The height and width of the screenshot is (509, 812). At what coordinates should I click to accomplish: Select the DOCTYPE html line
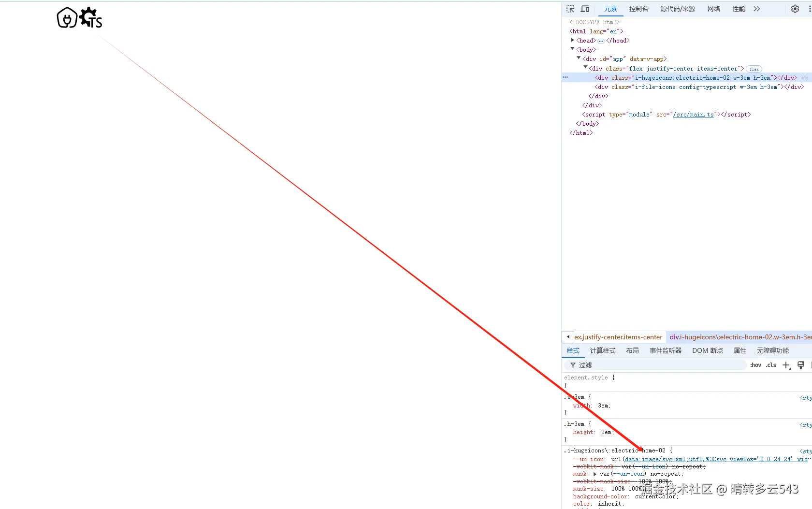pos(594,22)
